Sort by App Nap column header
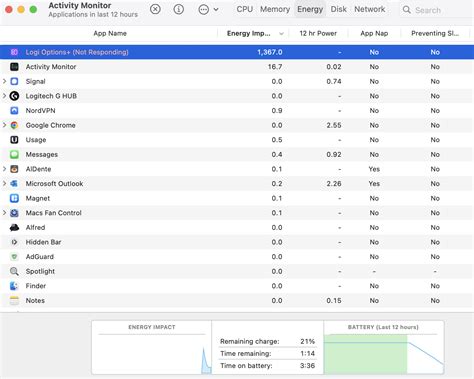The height and width of the screenshot is (379, 474). [374, 33]
